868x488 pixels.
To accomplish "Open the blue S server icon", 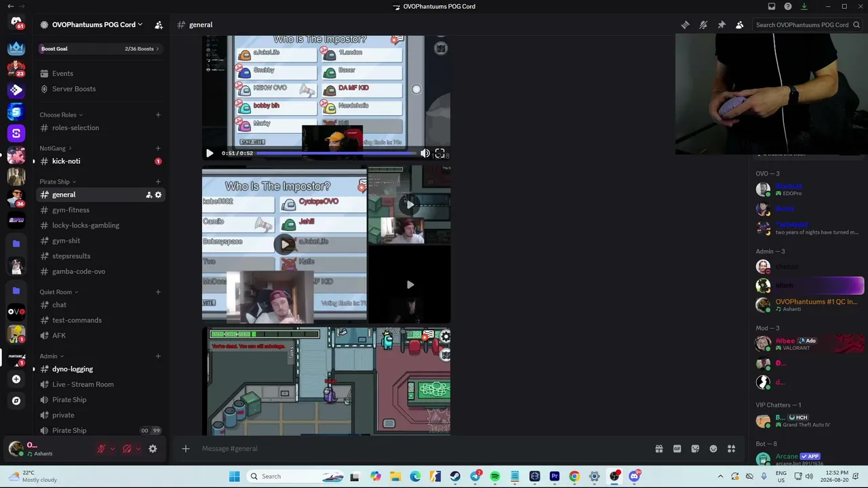I will tap(16, 112).
